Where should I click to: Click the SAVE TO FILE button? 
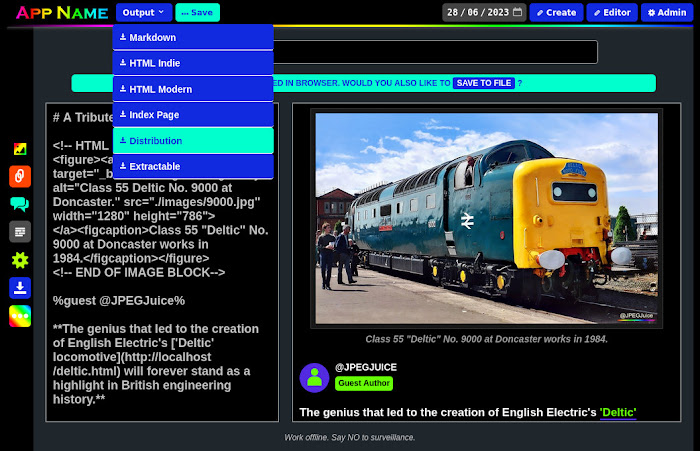(x=484, y=83)
